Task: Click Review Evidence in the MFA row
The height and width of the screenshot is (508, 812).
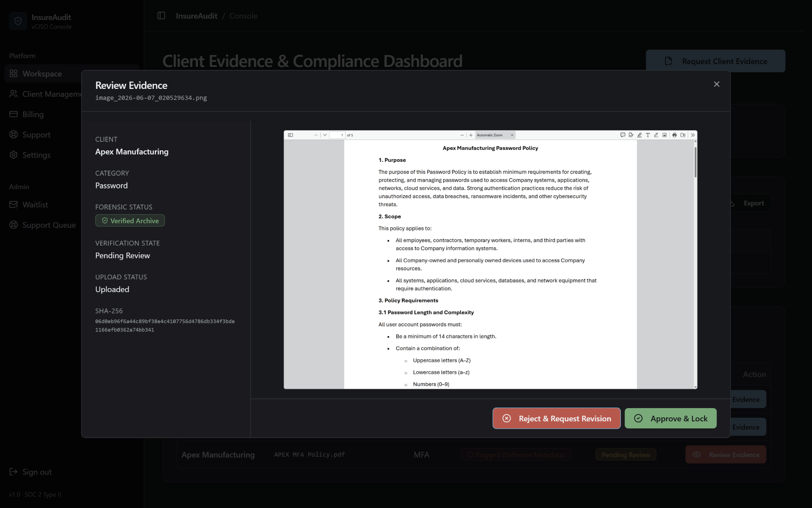Action: 726,455
